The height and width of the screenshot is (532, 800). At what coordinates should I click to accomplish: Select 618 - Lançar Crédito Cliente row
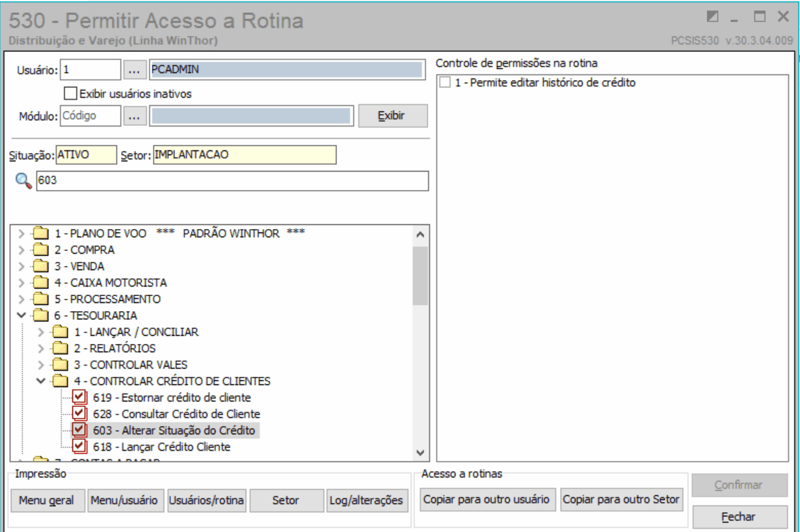(162, 447)
